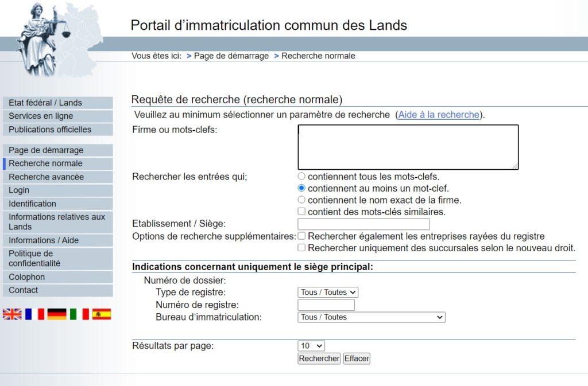The width and height of the screenshot is (588, 386).
Task: Enable 'contient des mots-clés similaires' checkbox
Action: 301,212
